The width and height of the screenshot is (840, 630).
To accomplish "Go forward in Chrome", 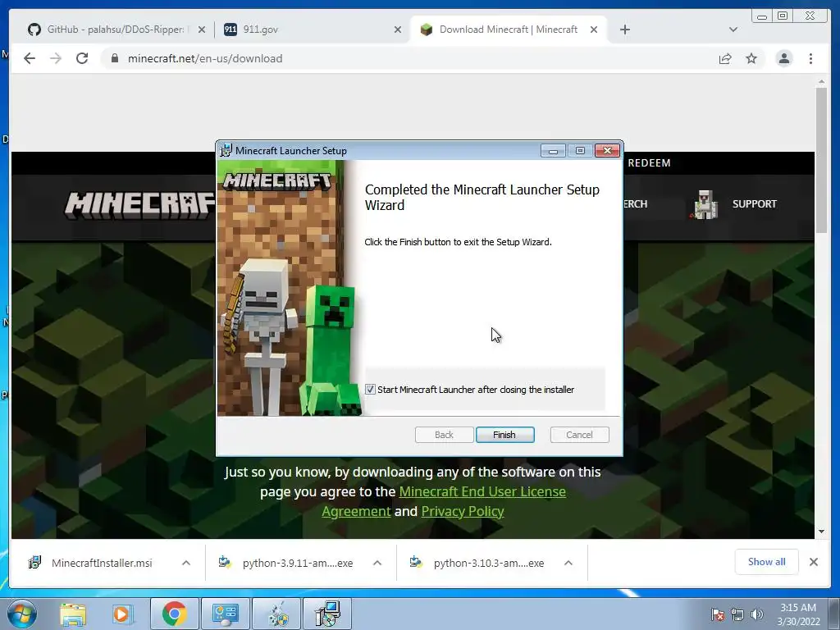I will pyautogui.click(x=56, y=58).
